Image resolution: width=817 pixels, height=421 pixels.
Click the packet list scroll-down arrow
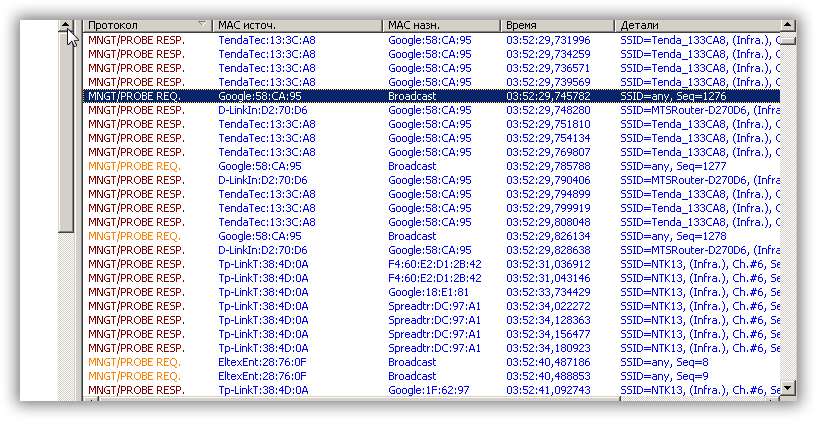[x=788, y=387]
